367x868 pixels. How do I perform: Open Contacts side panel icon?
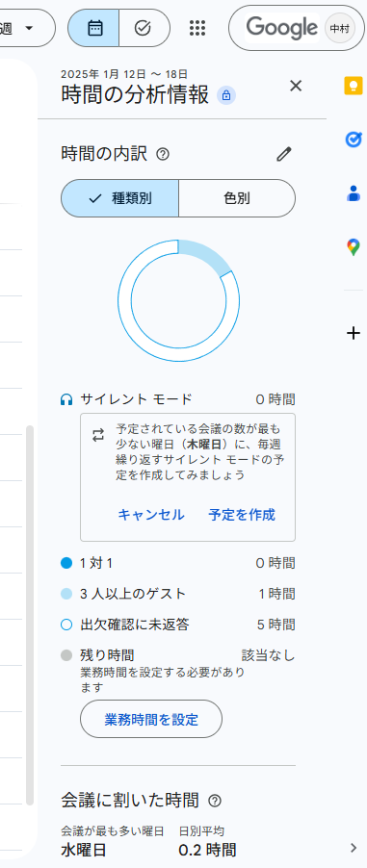pos(354,193)
